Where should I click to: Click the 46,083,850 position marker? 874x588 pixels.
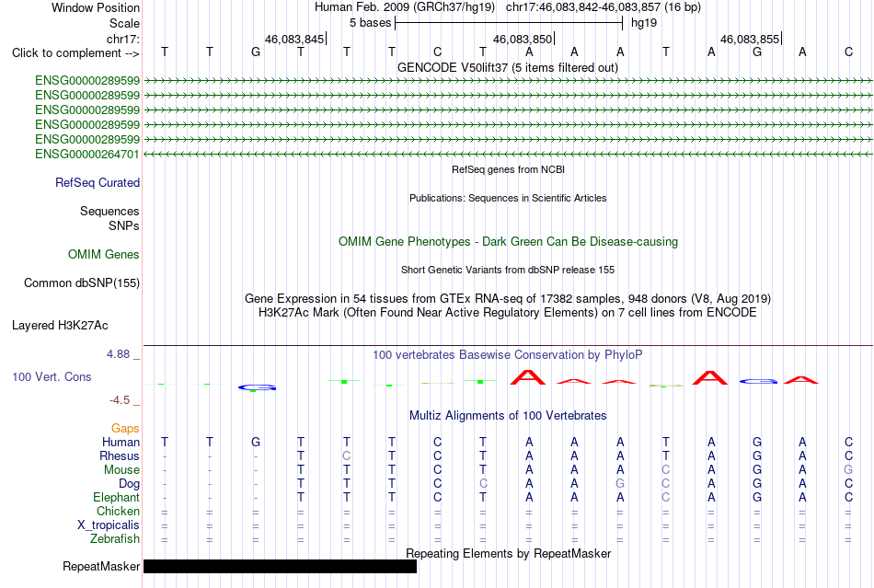point(523,40)
